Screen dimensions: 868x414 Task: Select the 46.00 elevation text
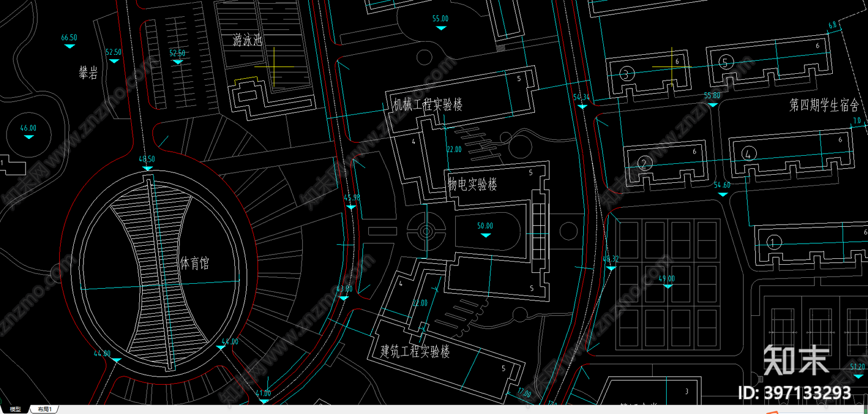pyautogui.click(x=28, y=129)
